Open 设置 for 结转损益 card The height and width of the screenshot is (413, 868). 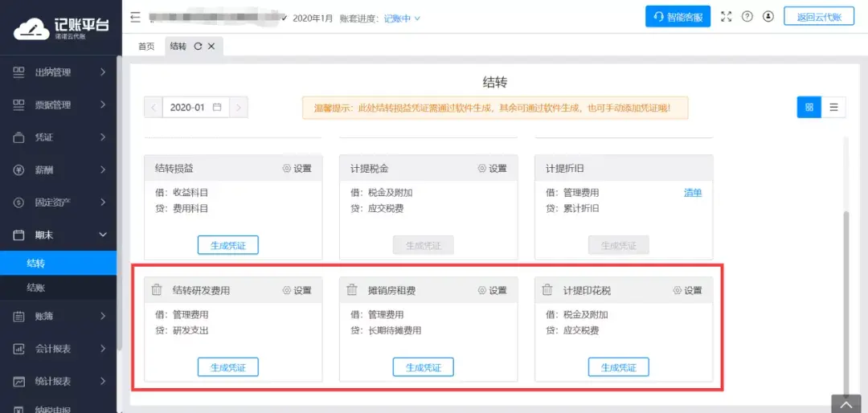[297, 169]
